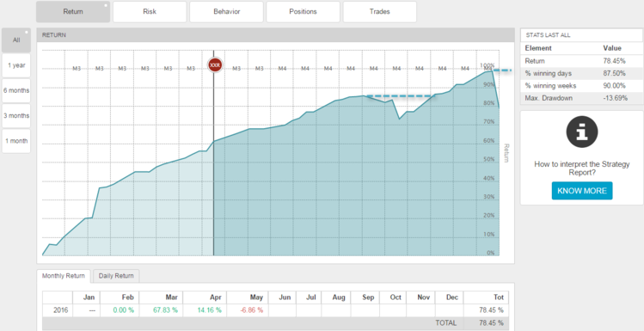The height and width of the screenshot is (331, 644).
Task: Switch to the Daily Return tab
Action: tap(116, 276)
